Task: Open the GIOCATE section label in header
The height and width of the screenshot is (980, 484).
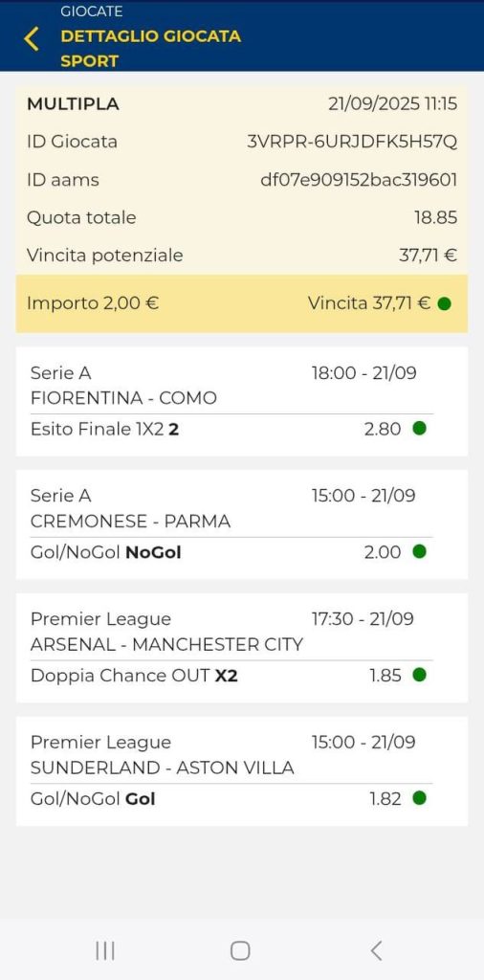Action: 91,11
